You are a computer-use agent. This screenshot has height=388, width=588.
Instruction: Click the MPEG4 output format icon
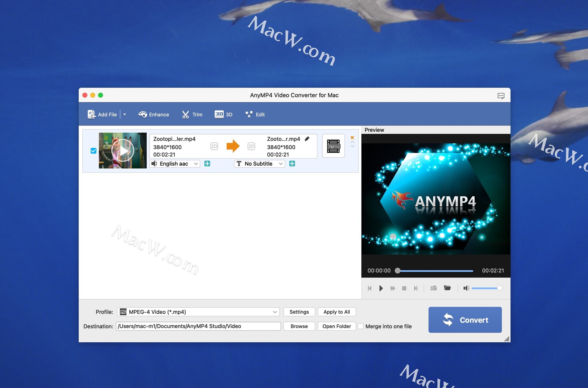333,146
